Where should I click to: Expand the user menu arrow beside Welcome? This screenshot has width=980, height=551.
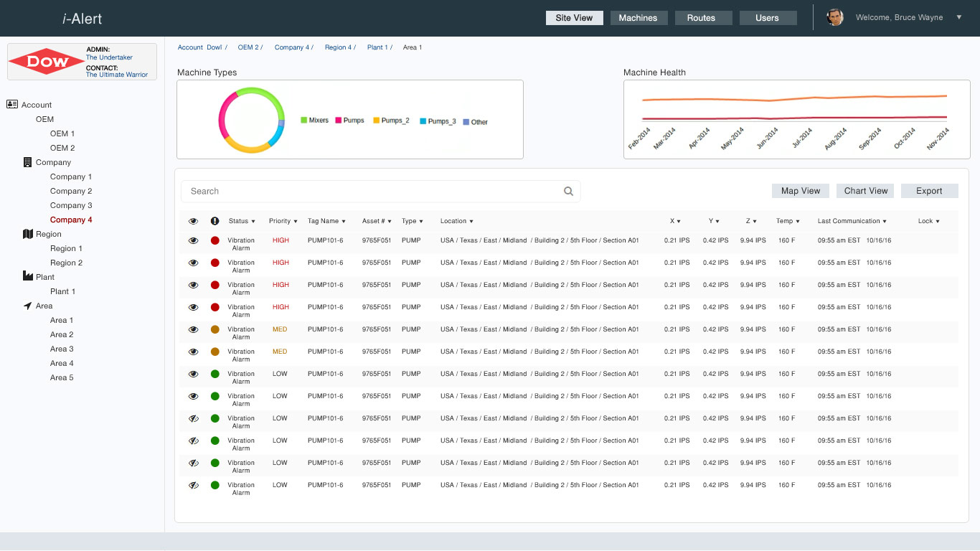(x=959, y=17)
